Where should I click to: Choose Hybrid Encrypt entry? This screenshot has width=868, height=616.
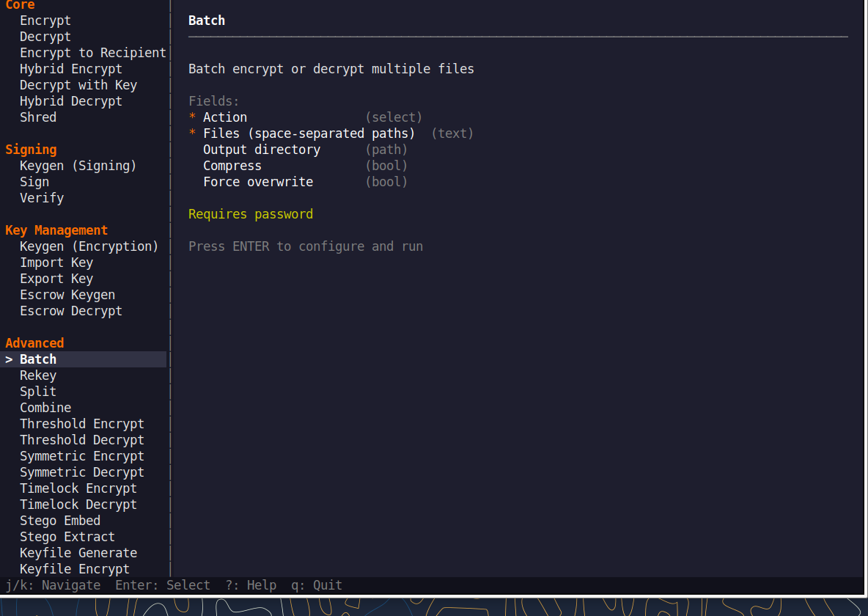tap(71, 69)
